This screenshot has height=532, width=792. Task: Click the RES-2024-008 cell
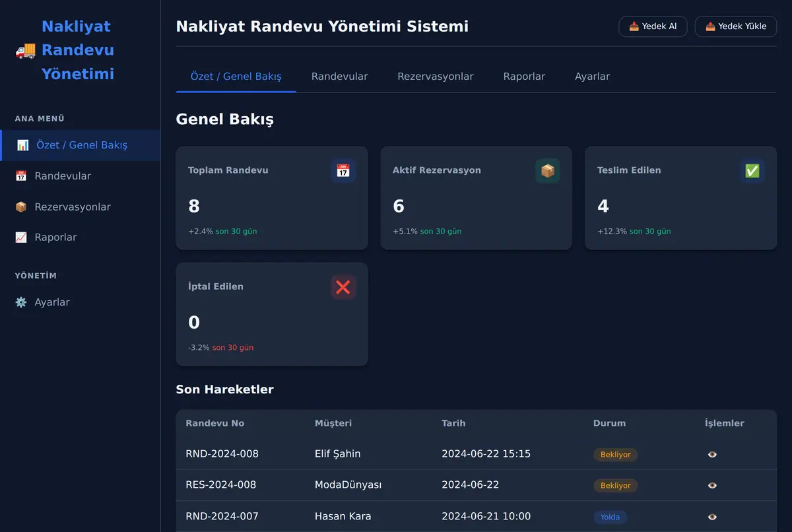click(220, 485)
